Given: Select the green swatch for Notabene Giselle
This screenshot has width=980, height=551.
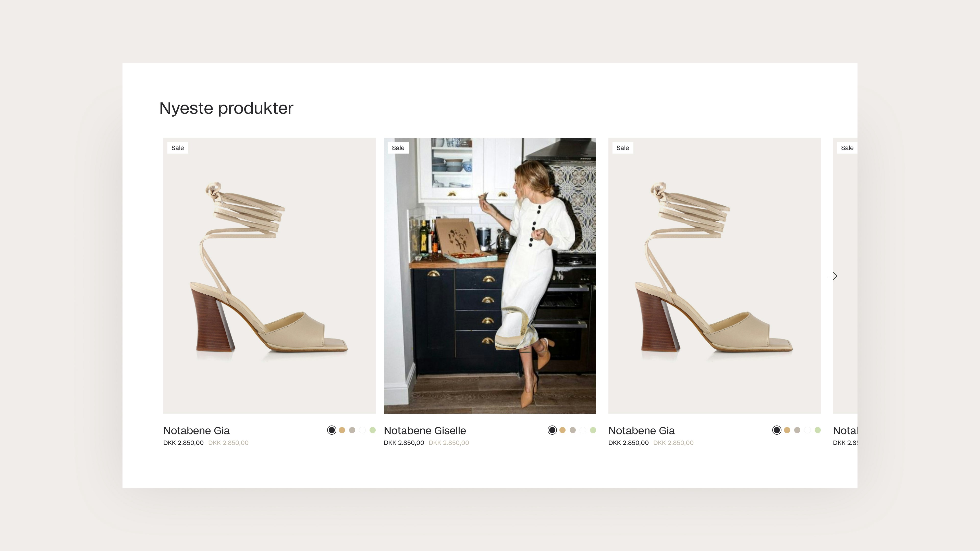Looking at the screenshot, I should [593, 430].
